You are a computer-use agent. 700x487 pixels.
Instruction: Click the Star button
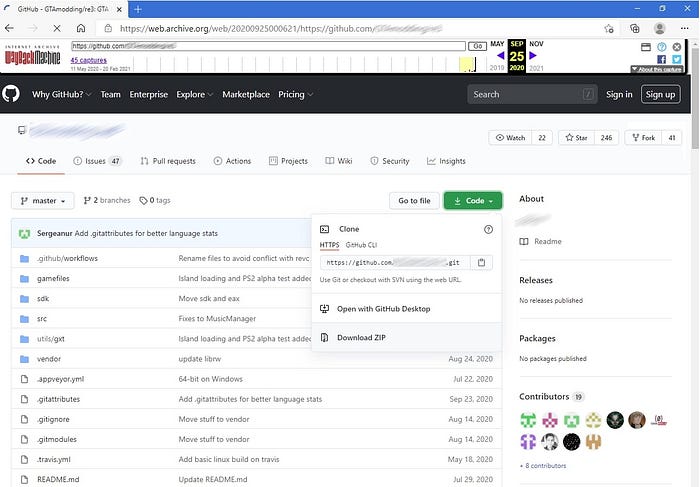tap(576, 138)
